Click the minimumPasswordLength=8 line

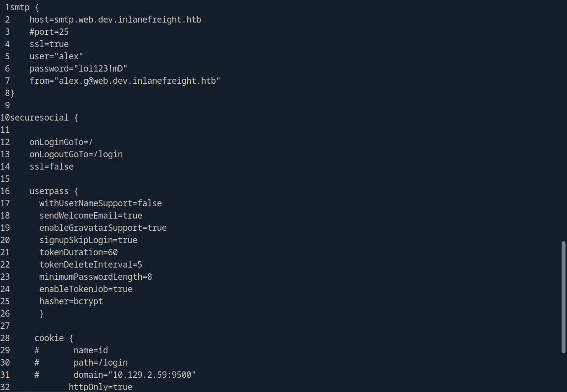coord(95,277)
